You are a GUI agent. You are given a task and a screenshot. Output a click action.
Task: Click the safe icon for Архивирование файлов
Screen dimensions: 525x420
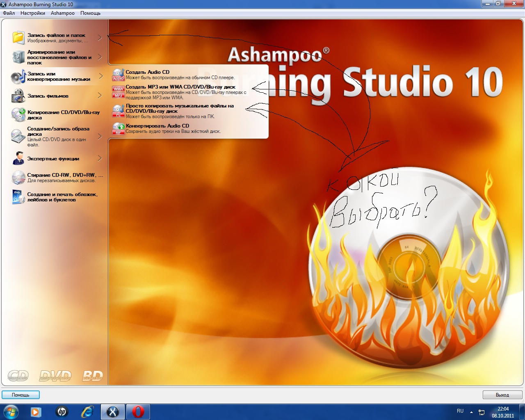tap(18, 57)
